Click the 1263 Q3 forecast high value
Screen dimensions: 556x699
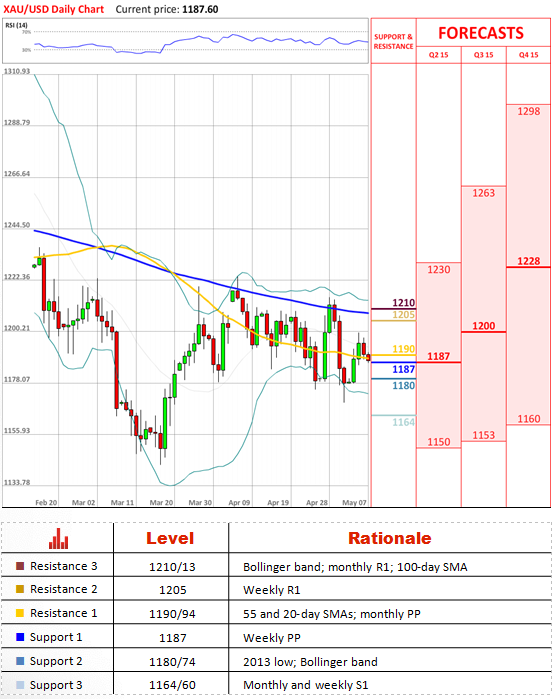point(484,193)
